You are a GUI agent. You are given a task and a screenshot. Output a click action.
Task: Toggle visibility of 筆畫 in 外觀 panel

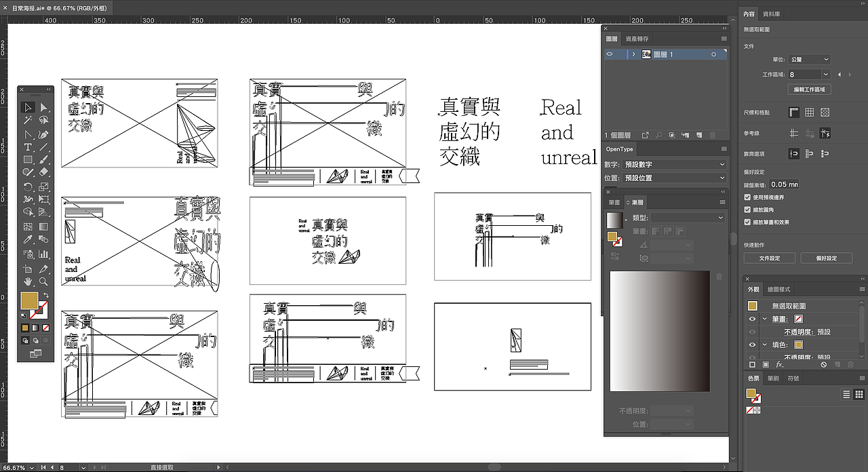click(x=752, y=319)
